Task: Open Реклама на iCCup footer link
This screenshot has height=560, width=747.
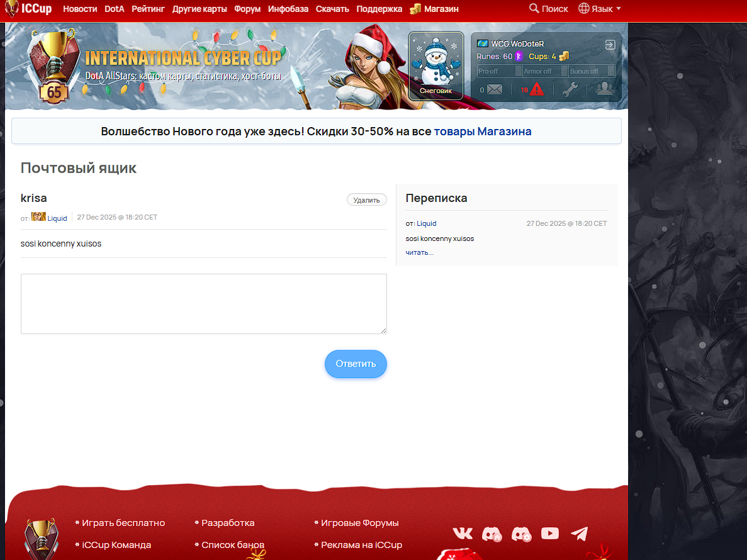Action: (x=362, y=545)
